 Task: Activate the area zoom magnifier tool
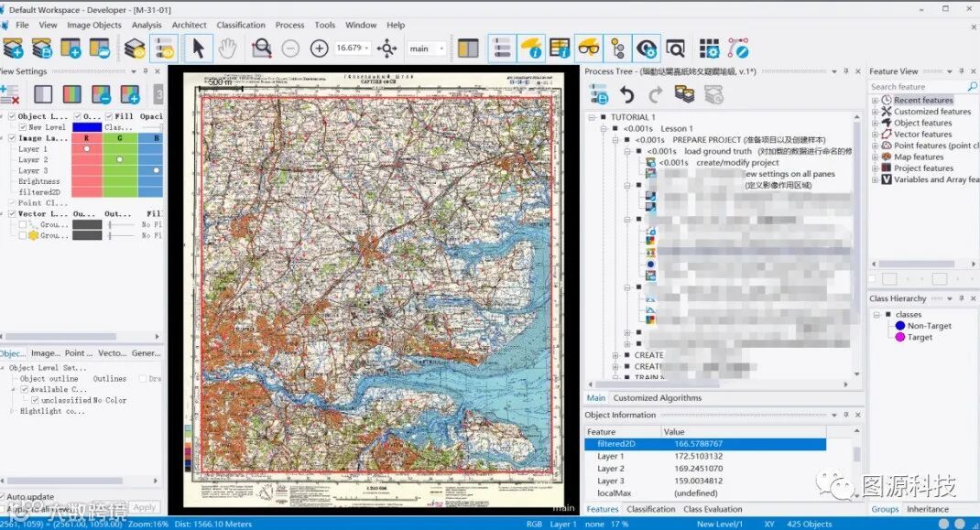(261, 49)
